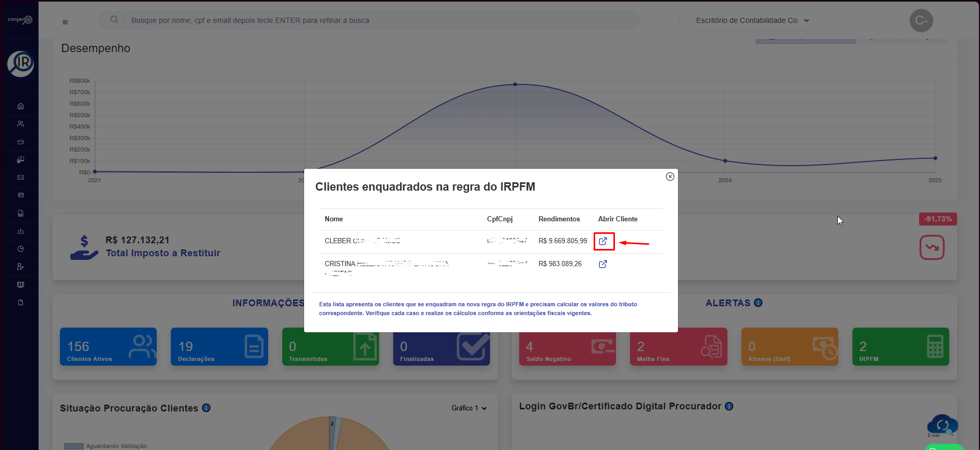Open the 4 Saldo Negativo alert card
The image size is (980, 450).
568,348
